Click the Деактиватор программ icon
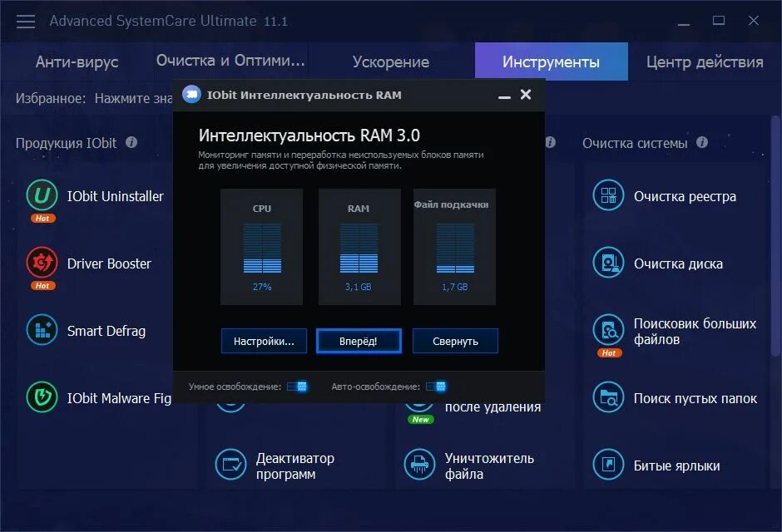Screen dimensions: 782x532 (230, 465)
